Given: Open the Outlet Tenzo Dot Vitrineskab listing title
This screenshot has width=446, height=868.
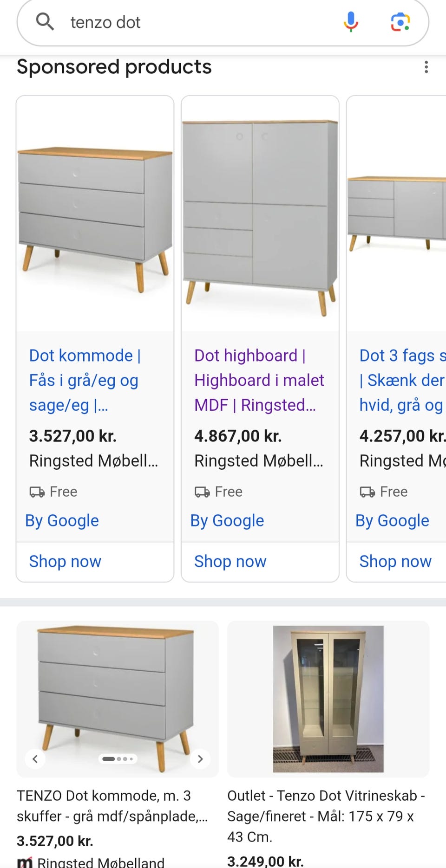Looking at the screenshot, I should pos(325,816).
